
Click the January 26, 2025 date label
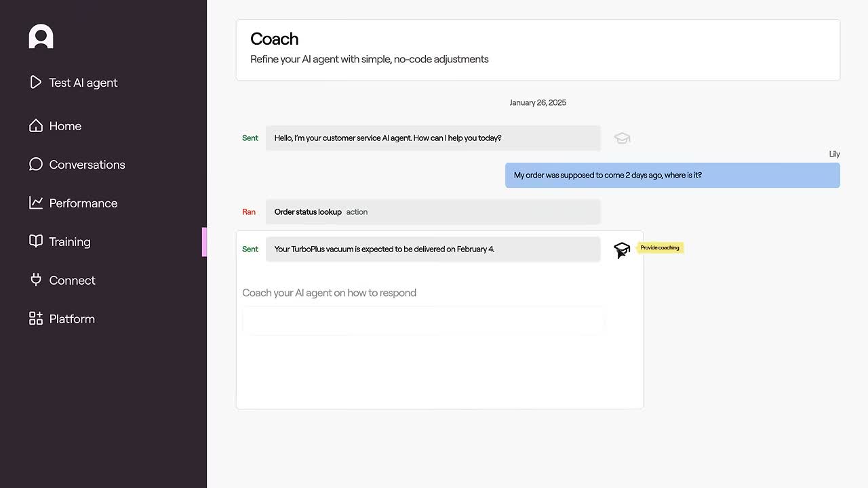click(x=538, y=103)
